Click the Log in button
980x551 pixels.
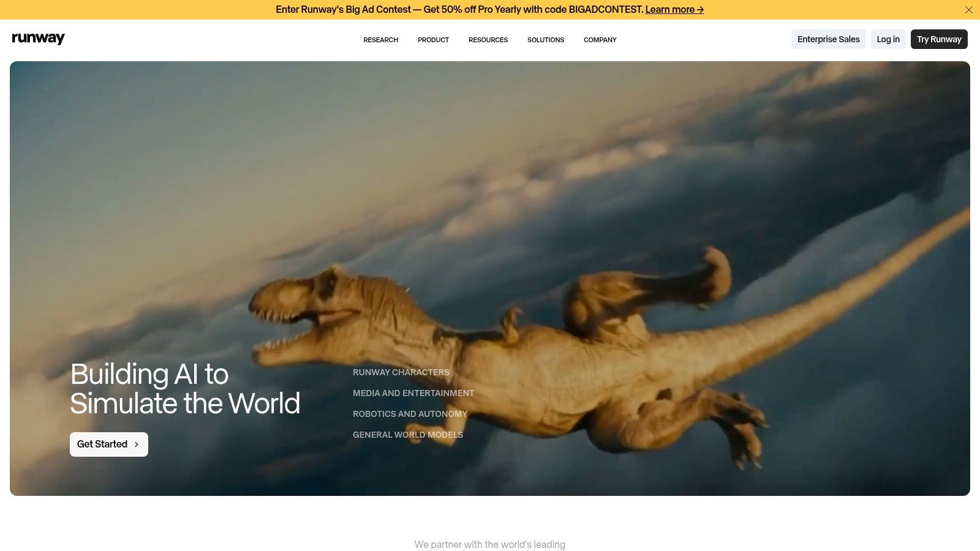888,39
